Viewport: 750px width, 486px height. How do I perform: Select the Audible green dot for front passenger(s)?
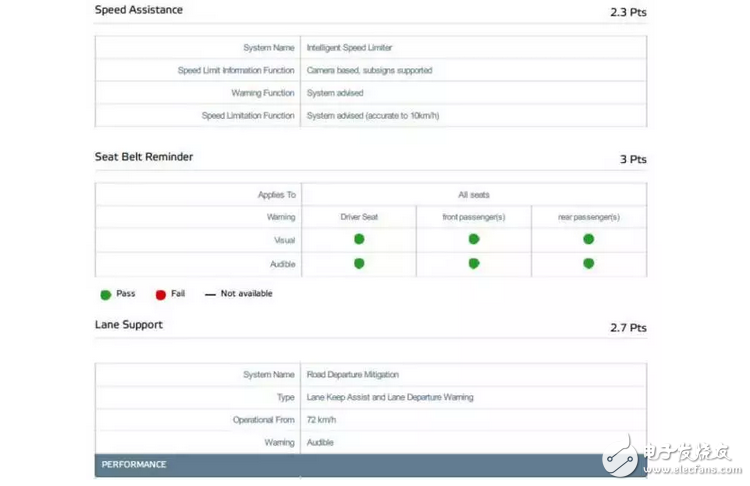pyautogui.click(x=474, y=264)
